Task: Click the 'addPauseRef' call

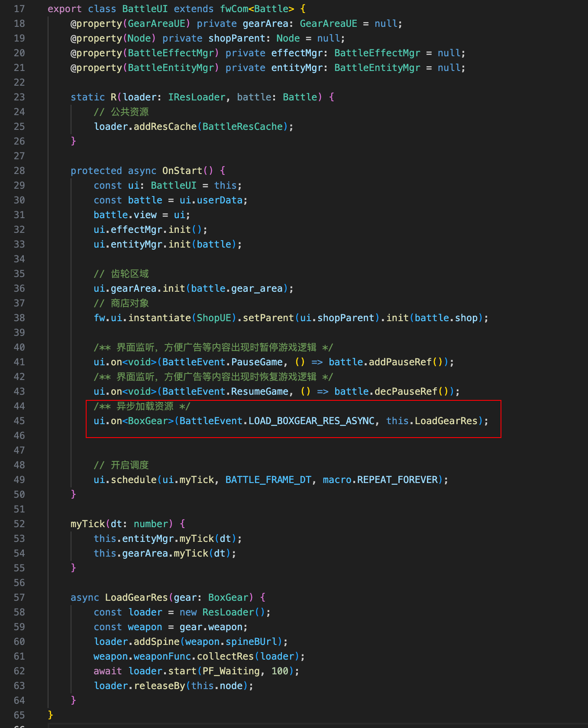Action: [x=400, y=362]
